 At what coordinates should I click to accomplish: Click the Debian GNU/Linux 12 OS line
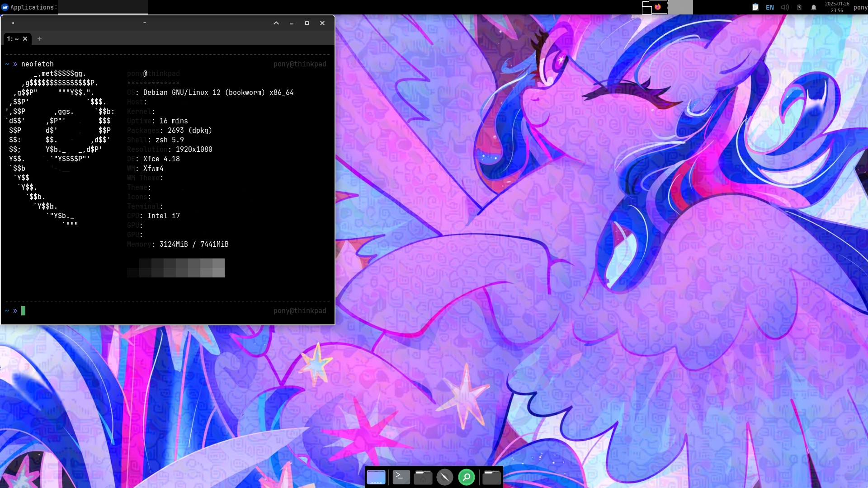211,93
